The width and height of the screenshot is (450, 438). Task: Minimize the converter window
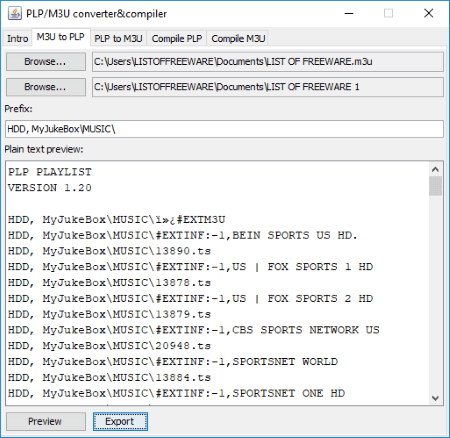[349, 14]
